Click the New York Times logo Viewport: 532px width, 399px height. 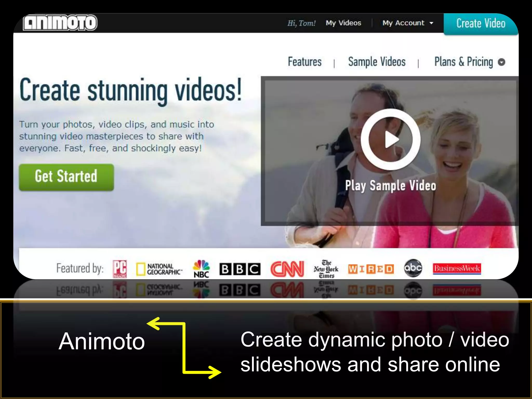click(x=326, y=269)
